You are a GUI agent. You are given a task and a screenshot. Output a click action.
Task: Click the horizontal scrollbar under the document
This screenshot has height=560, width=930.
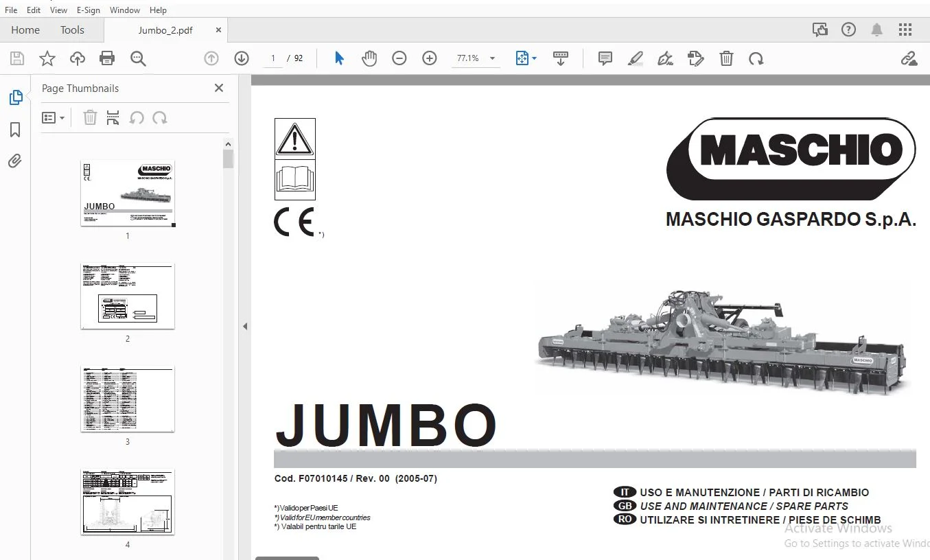click(287, 558)
